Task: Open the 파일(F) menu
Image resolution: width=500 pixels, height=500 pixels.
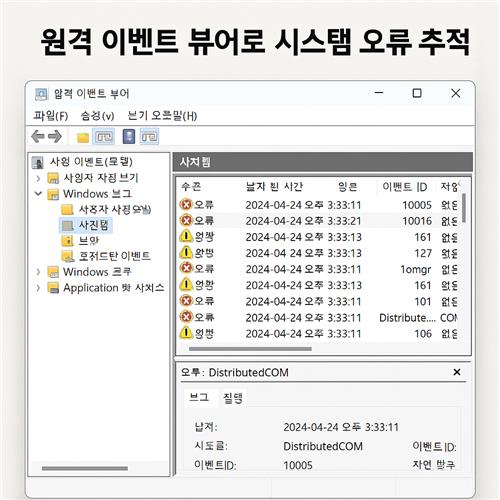Action: (51, 116)
